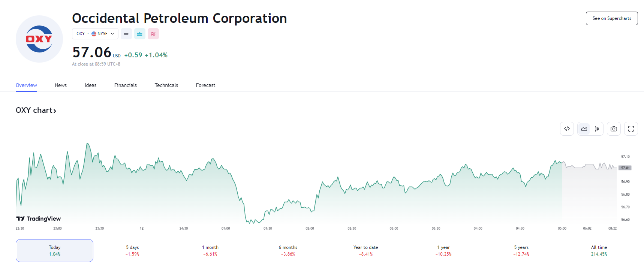Screen dimensions: 644x271
Task: Open the Technicals tab
Action: point(166,85)
